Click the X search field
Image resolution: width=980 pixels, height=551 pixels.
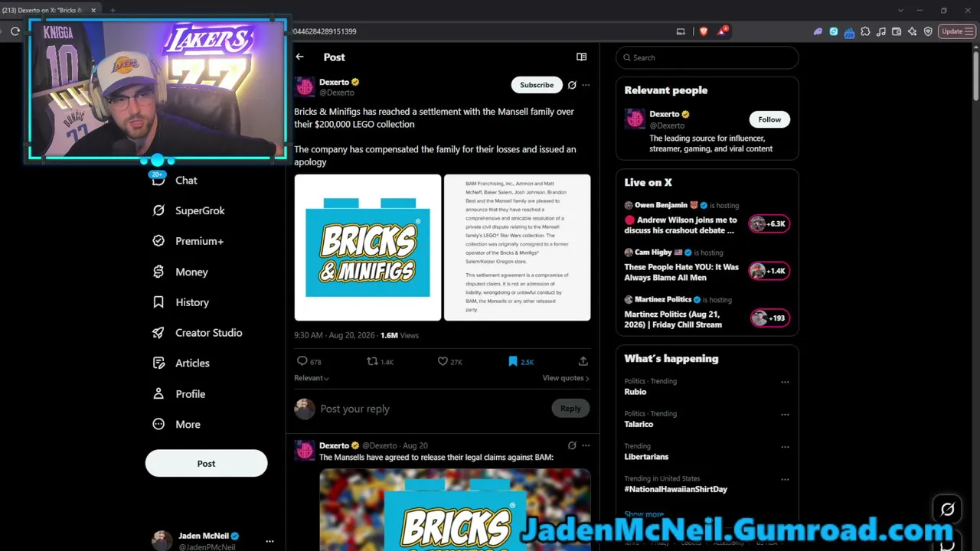click(707, 57)
